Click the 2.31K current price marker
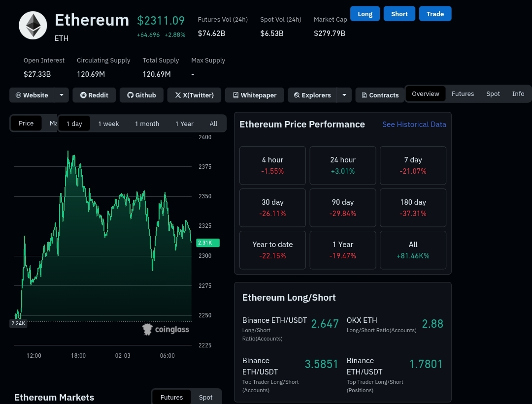The image size is (532, 404). click(x=208, y=243)
